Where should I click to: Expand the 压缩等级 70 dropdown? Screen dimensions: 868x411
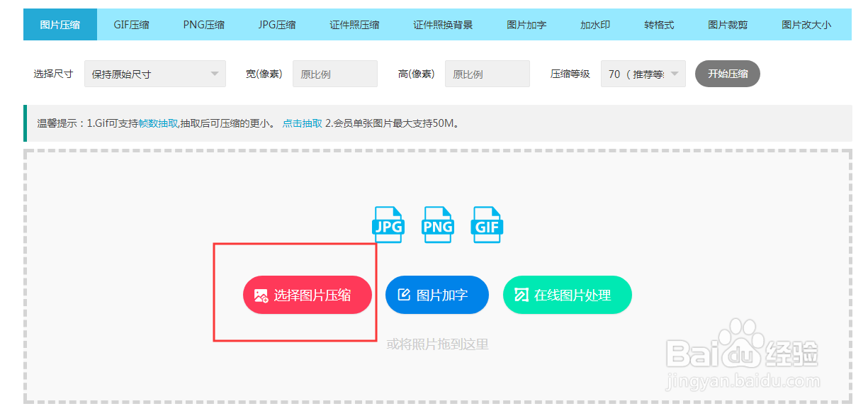point(643,74)
